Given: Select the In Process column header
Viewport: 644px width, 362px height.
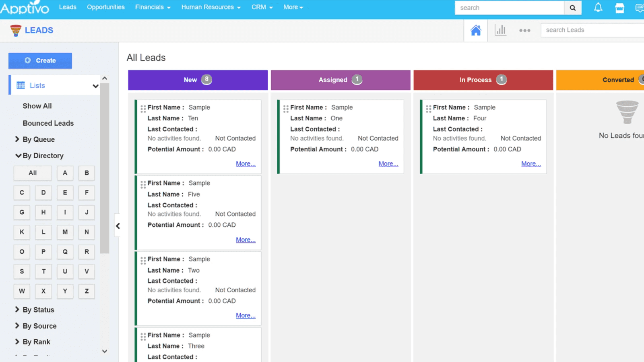Looking at the screenshot, I should click(x=483, y=80).
